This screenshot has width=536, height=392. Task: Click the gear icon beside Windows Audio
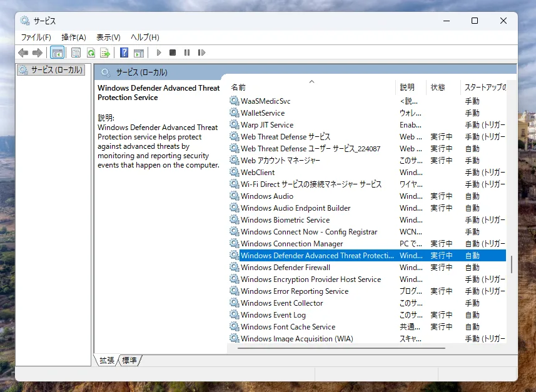234,196
